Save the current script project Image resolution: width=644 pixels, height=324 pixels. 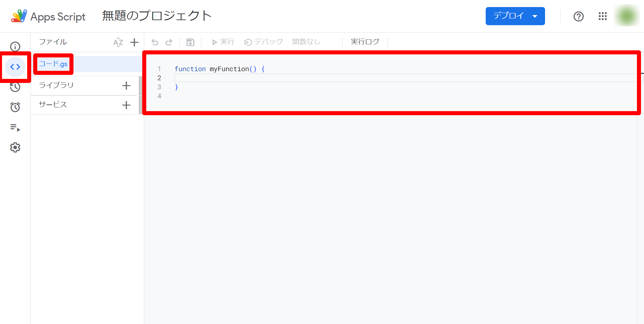(190, 42)
